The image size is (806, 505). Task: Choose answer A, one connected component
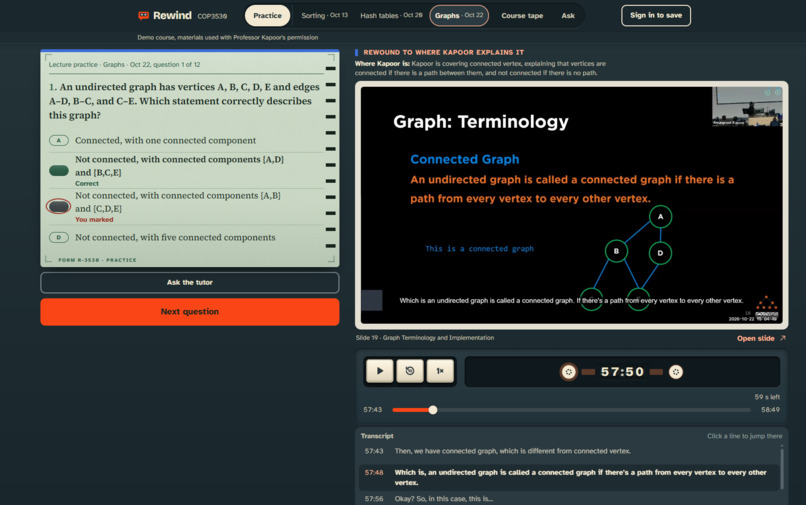pyautogui.click(x=185, y=140)
